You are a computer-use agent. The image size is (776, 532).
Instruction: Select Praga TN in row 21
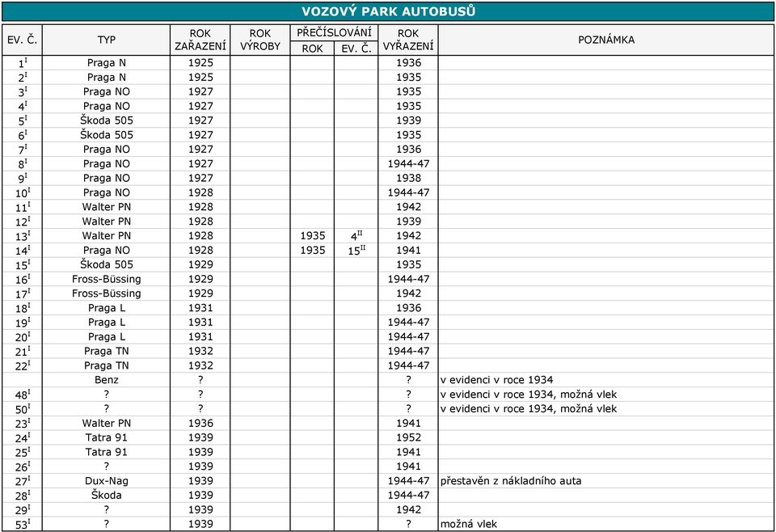pyautogui.click(x=107, y=351)
